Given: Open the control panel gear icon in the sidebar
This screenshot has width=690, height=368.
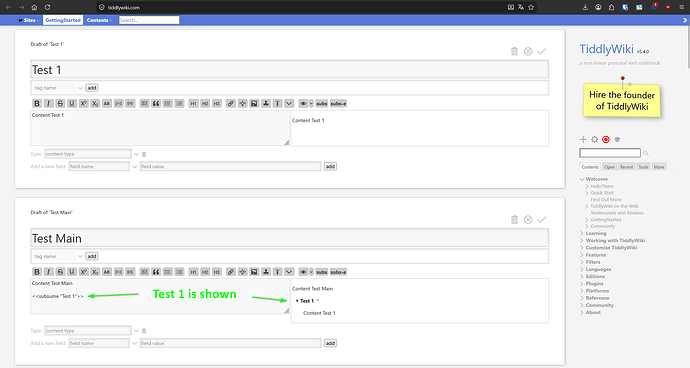Looking at the screenshot, I should [595, 140].
